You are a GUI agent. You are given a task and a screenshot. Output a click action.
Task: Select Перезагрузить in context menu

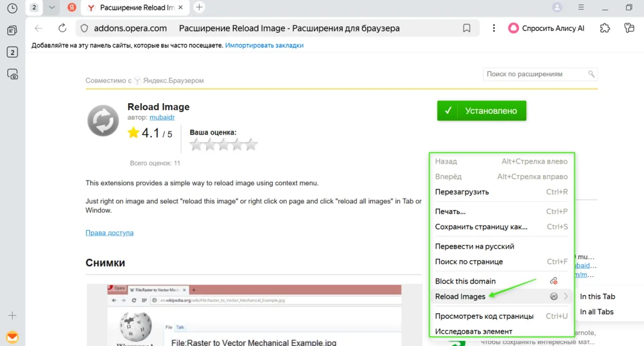point(501,192)
